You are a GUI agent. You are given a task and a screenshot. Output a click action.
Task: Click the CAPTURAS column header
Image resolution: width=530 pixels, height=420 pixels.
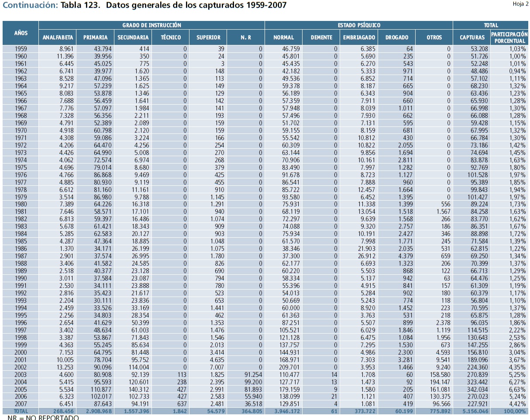[472, 38]
